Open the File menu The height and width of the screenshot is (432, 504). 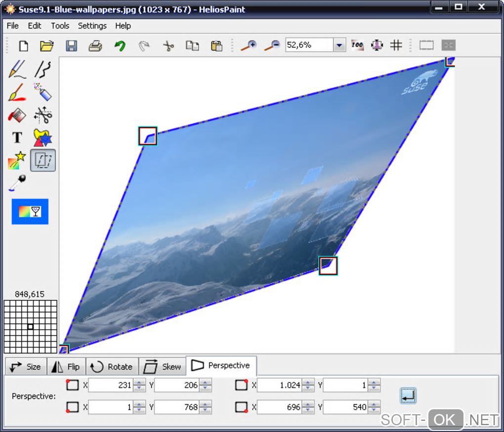(12, 26)
